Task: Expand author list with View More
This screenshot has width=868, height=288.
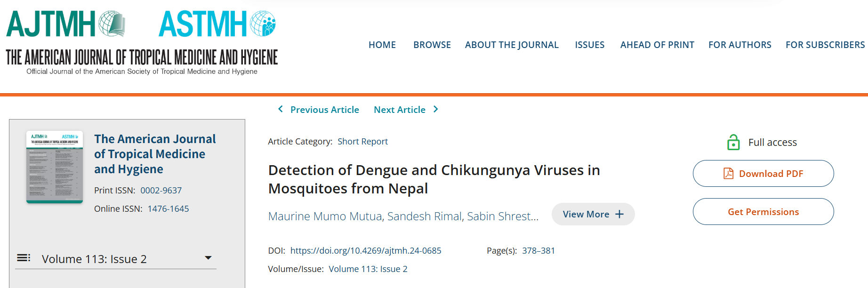Action: 593,214
